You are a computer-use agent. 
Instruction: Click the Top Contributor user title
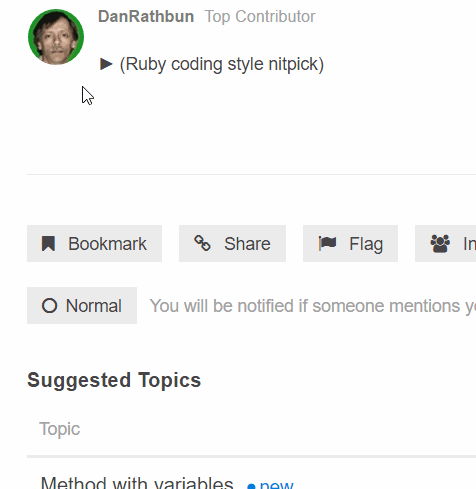(x=260, y=17)
